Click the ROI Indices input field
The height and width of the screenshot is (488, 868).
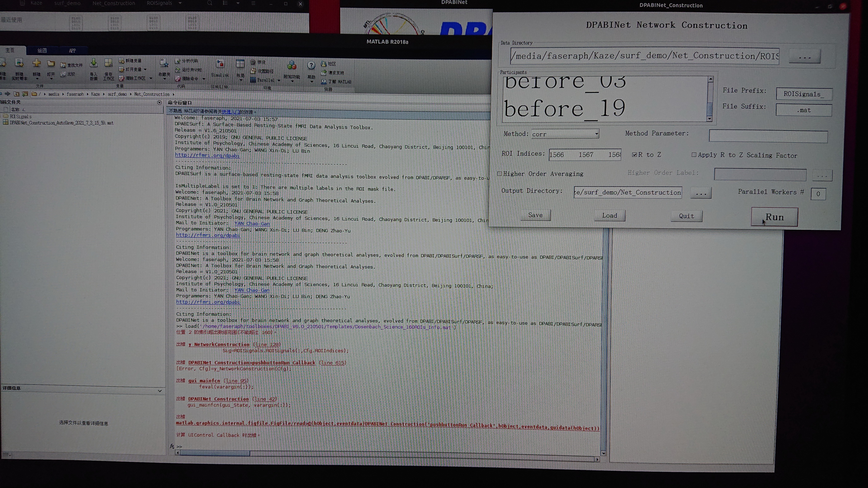pos(585,154)
